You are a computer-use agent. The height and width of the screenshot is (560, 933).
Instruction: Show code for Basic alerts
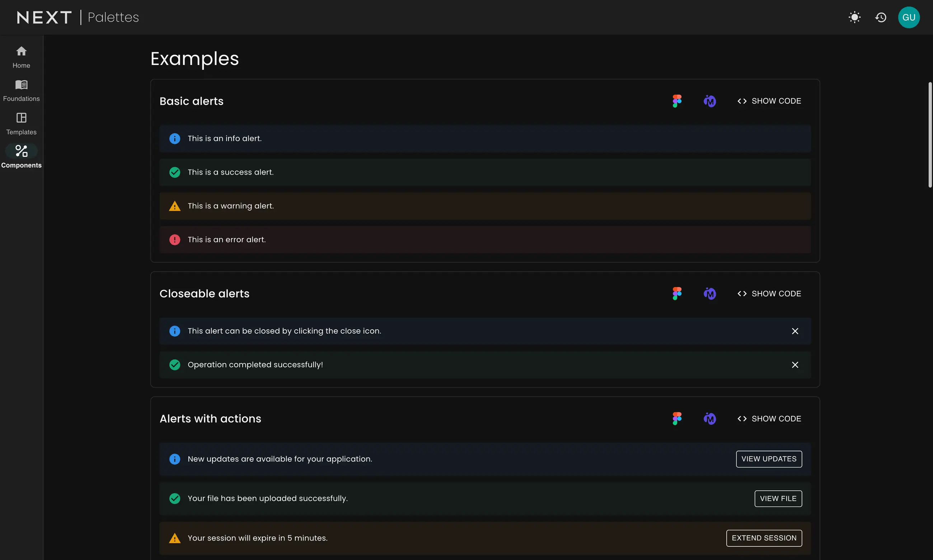point(769,101)
